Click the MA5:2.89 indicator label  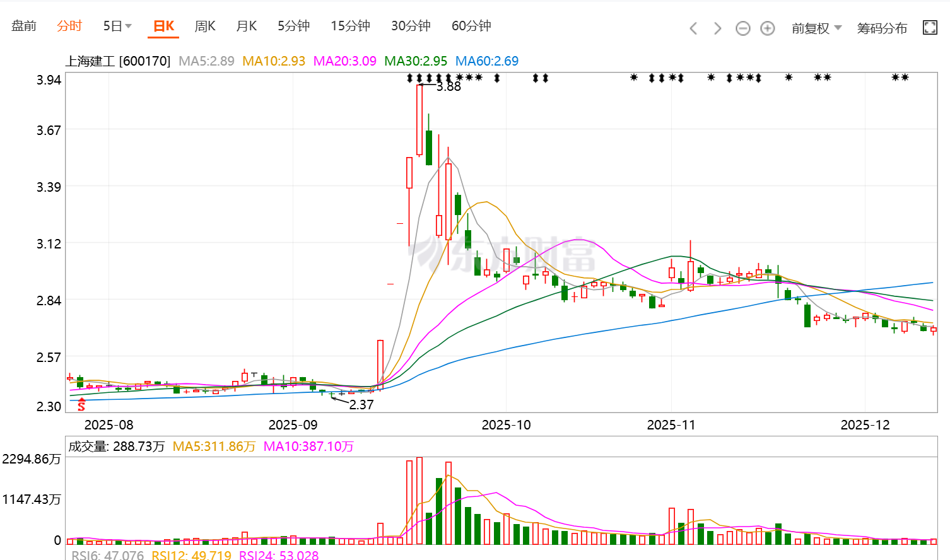coord(206,61)
